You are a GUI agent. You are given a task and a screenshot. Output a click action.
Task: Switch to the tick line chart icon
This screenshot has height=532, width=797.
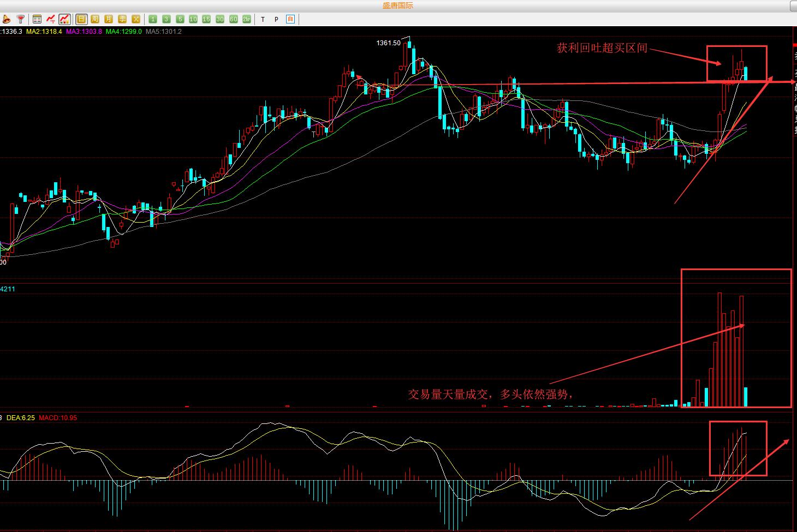(x=51, y=19)
